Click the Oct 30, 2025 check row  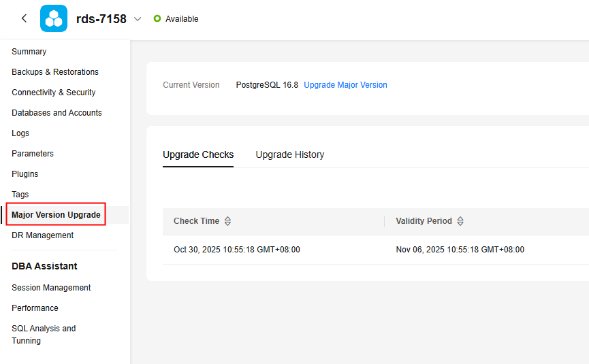[237, 250]
